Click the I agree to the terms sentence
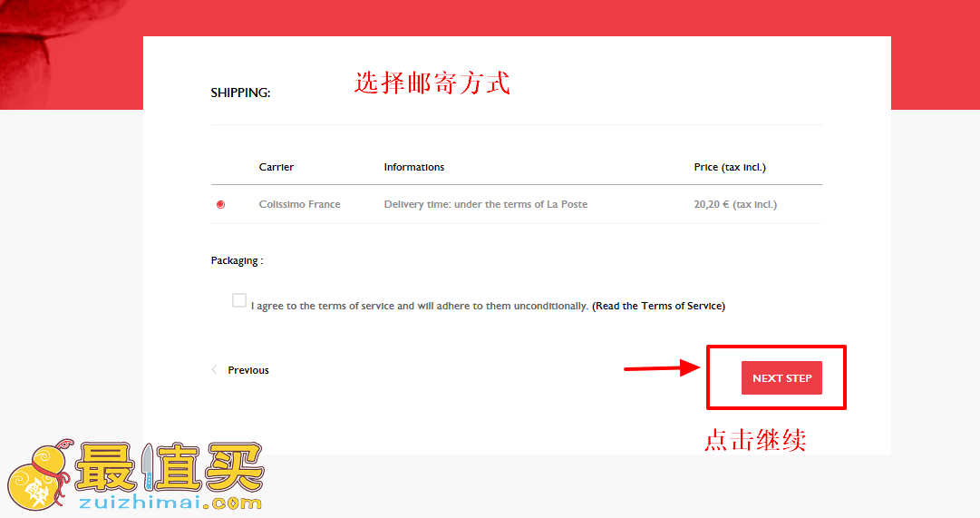 (x=420, y=306)
